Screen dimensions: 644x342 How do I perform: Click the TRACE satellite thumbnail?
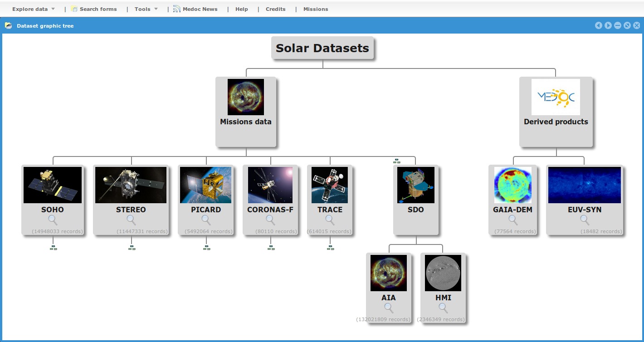pos(330,185)
